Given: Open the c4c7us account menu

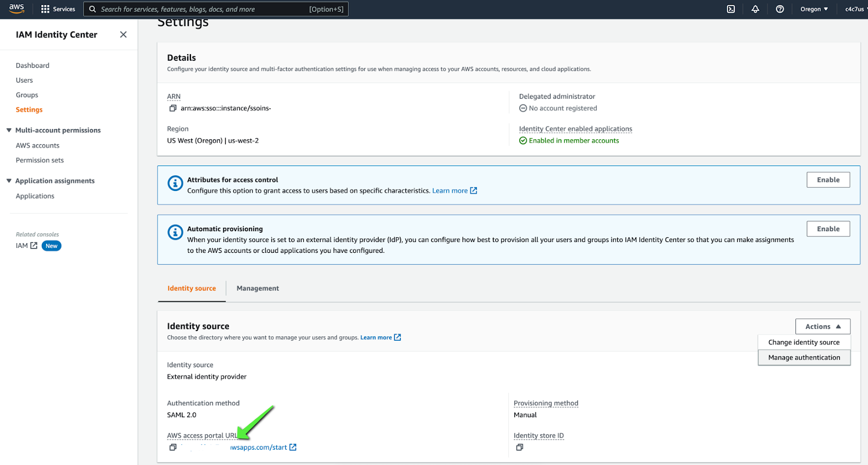Looking at the screenshot, I should 856,9.
